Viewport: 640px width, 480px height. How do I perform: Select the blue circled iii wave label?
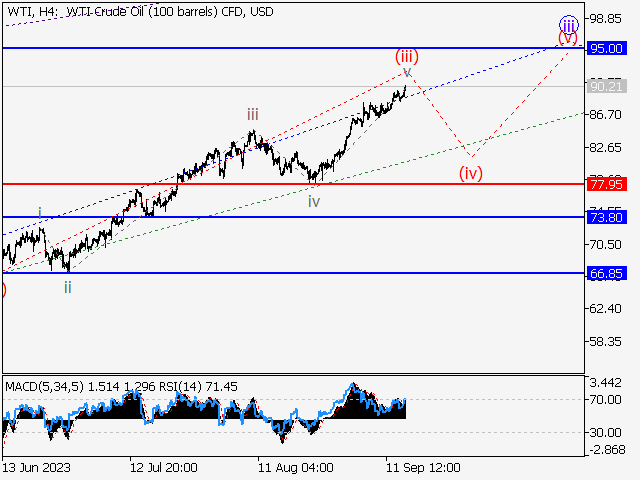pos(569,25)
